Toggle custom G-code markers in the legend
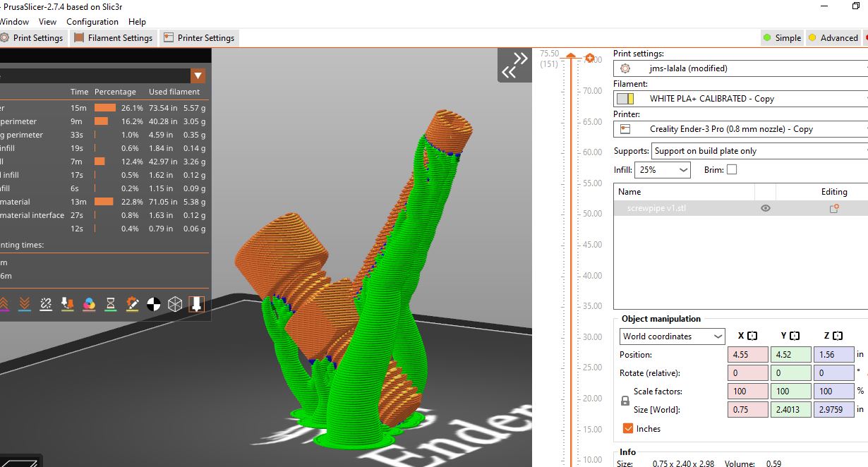The image size is (868, 467). (132, 303)
